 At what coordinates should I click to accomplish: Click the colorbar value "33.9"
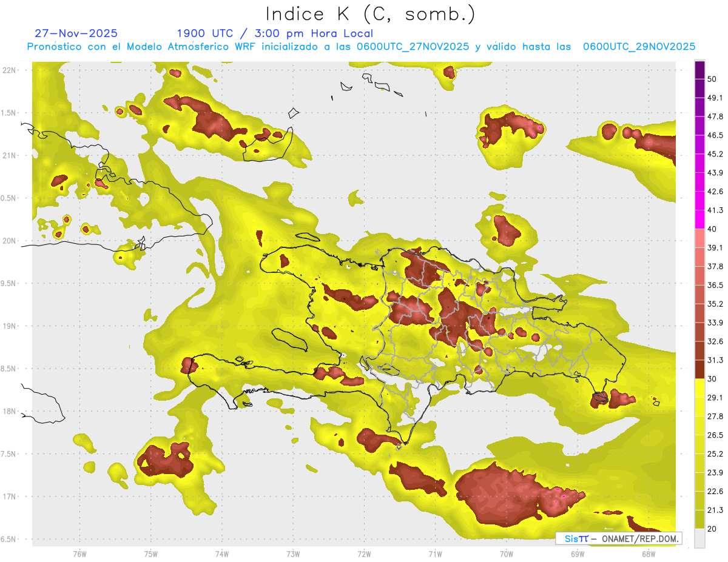tap(715, 323)
